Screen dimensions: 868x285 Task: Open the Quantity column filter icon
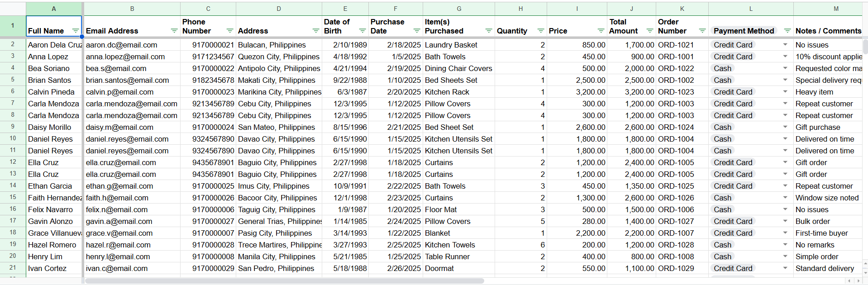541,31
